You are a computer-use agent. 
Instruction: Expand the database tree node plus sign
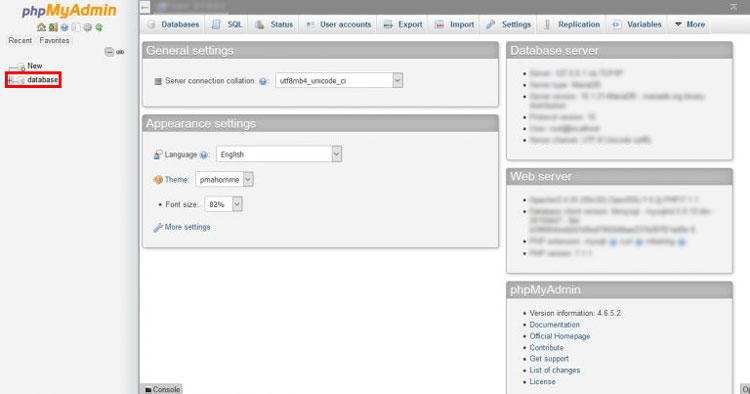tap(11, 80)
